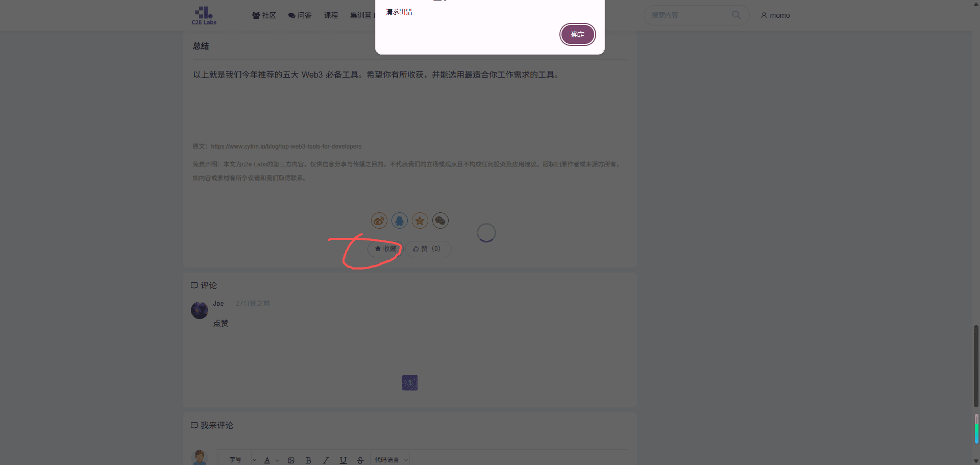Open the original article cyfrin.io link
Image resolution: width=980 pixels, height=465 pixels.
286,146
